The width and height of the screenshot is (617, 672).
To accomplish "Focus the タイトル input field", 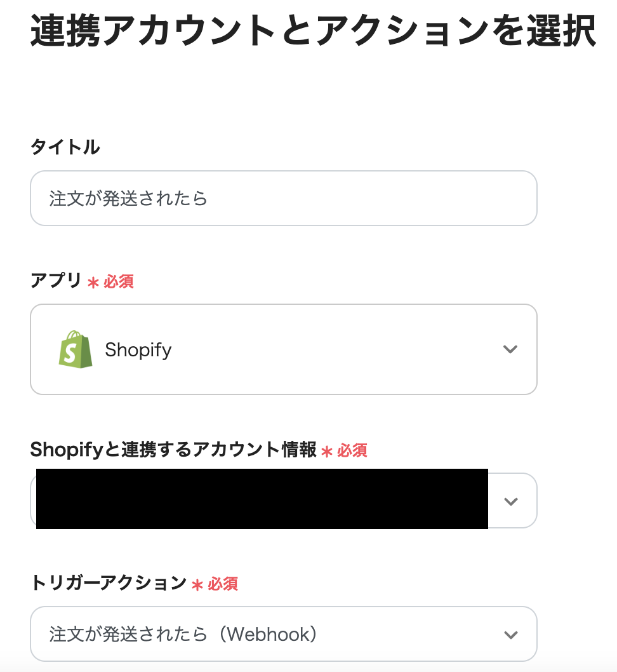I will point(283,198).
